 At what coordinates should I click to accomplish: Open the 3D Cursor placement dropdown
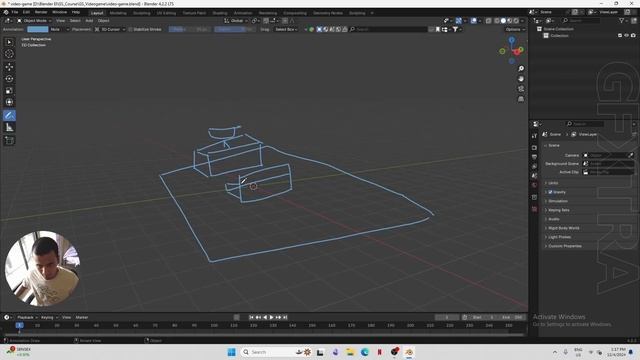tap(110, 29)
